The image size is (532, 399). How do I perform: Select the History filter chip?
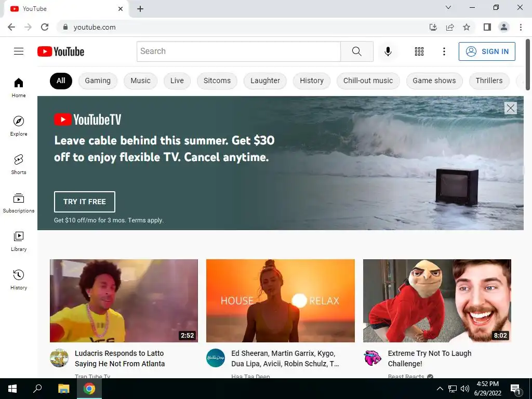(x=312, y=81)
